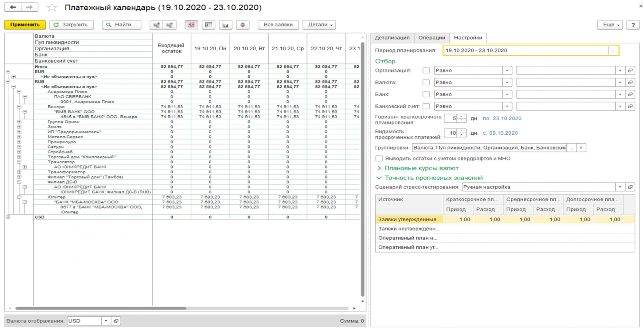Click the horizontal scrollbar under the calendar table
This screenshot has width=644, height=328.
pos(100,308)
